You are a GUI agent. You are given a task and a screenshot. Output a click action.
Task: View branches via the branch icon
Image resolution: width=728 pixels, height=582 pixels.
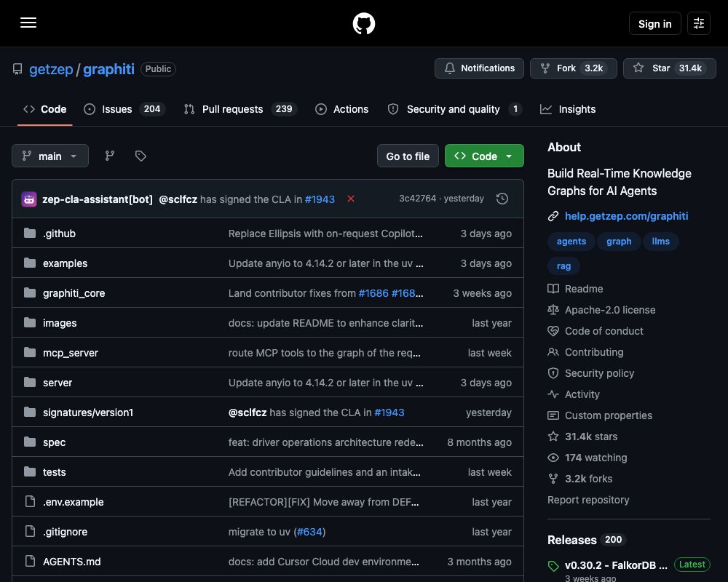(110, 156)
